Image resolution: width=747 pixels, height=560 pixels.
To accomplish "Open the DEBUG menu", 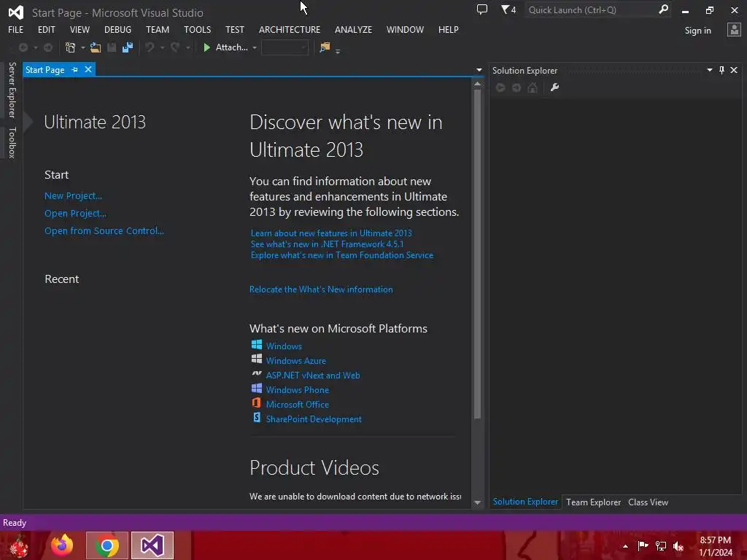I will click(117, 29).
